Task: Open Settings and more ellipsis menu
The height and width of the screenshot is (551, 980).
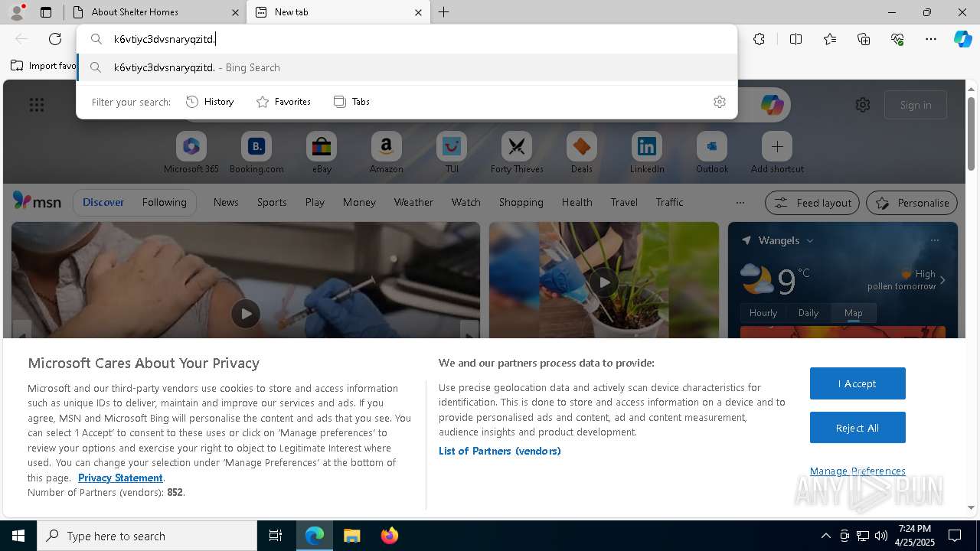Action: pyautogui.click(x=931, y=39)
